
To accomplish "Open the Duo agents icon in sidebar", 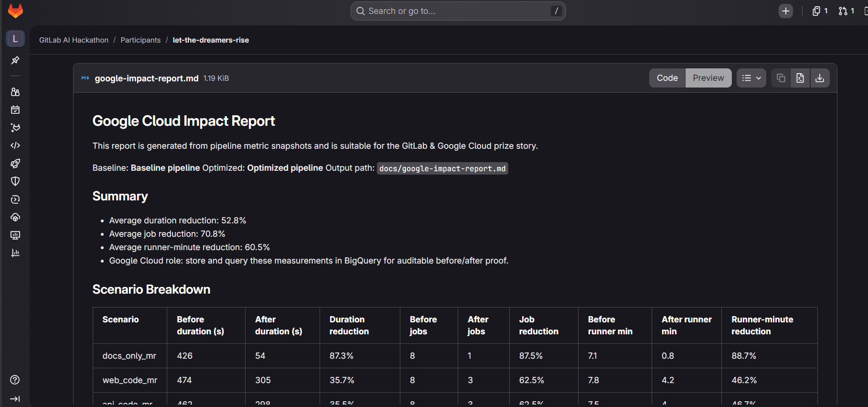I will (15, 128).
